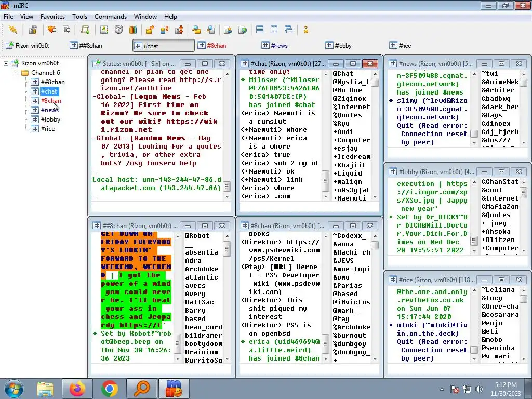The image size is (532, 399).
Task: Select #rice in the treebar
Action: pos(48,129)
